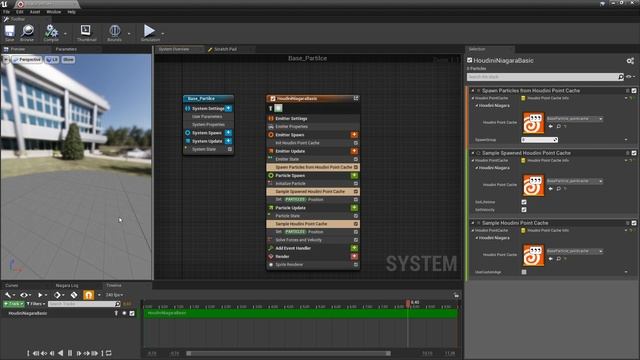Browse to the first point cache asset
The width and height of the screenshot is (640, 360).
click(x=558, y=127)
